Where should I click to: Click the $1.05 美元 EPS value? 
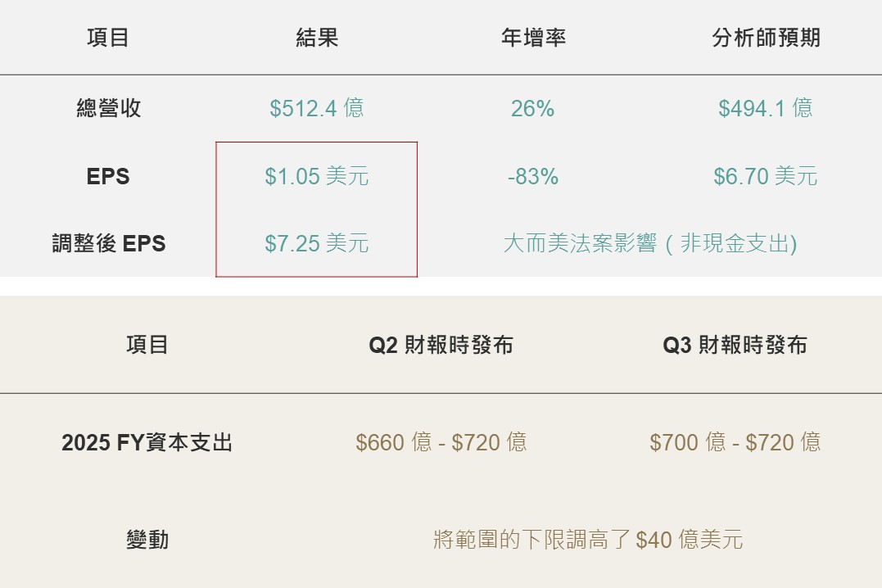pos(317,176)
